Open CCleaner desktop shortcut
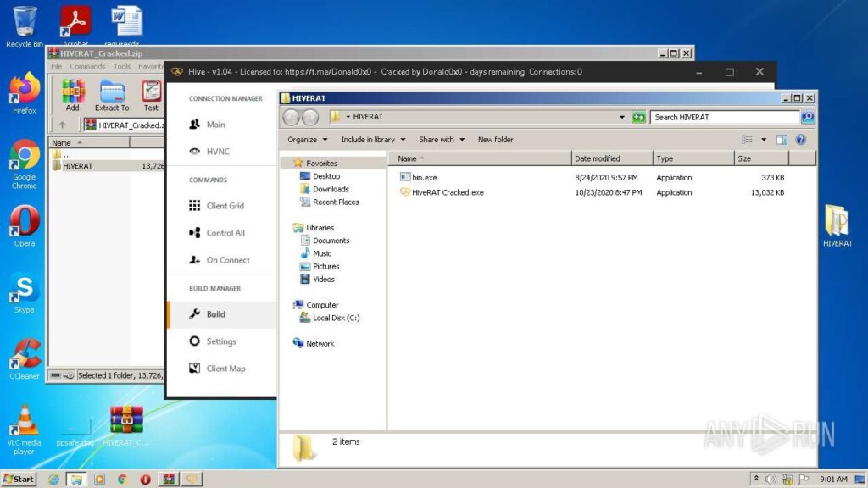This screenshot has width=868, height=488. [24, 358]
